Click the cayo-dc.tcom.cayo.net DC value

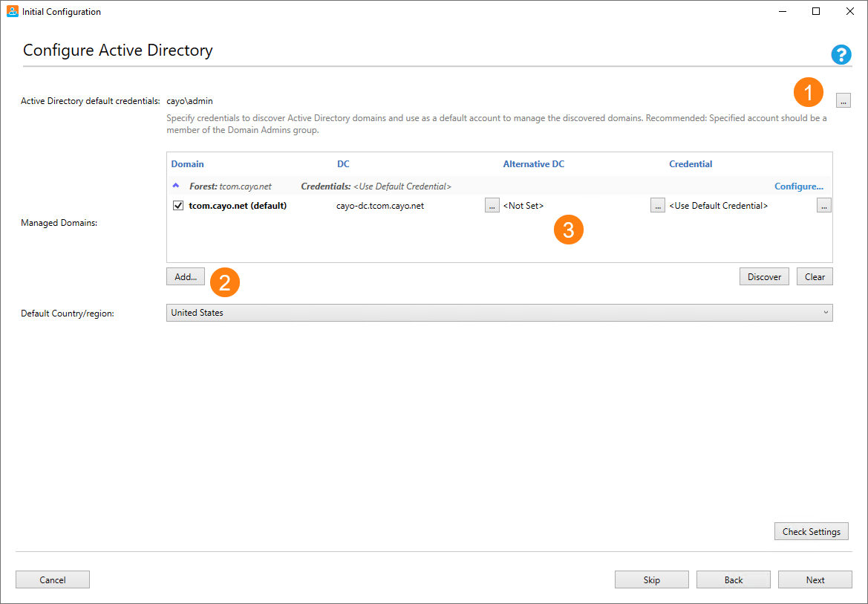(379, 206)
